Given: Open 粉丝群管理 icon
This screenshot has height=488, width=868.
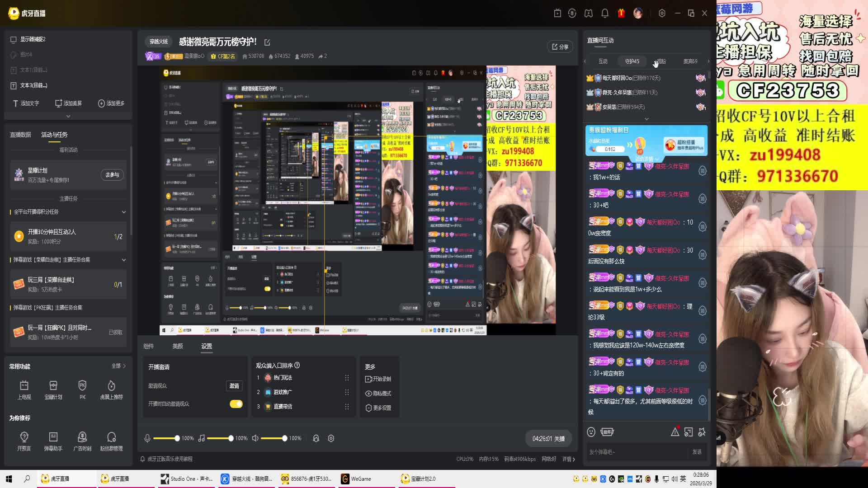Looking at the screenshot, I should pos(111,437).
